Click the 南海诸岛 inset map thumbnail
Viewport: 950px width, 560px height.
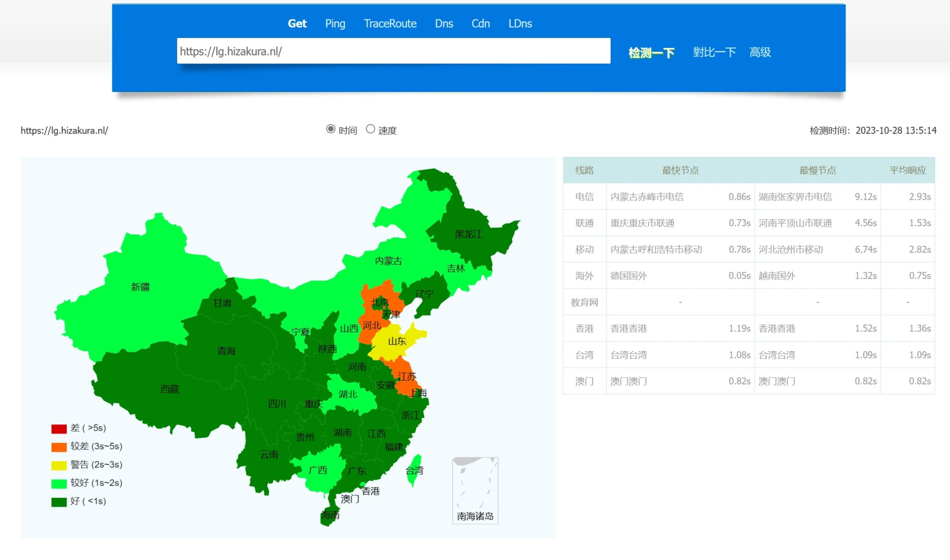475,490
